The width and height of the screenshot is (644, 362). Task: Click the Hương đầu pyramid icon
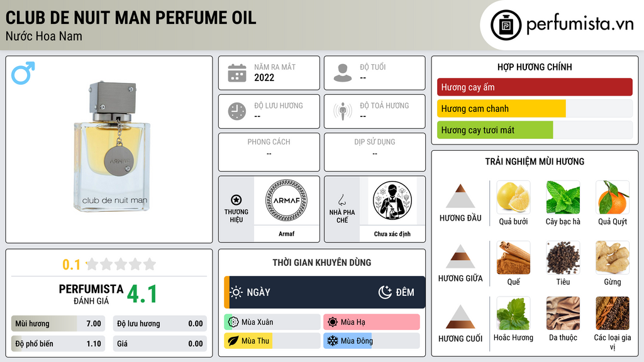tap(460, 196)
